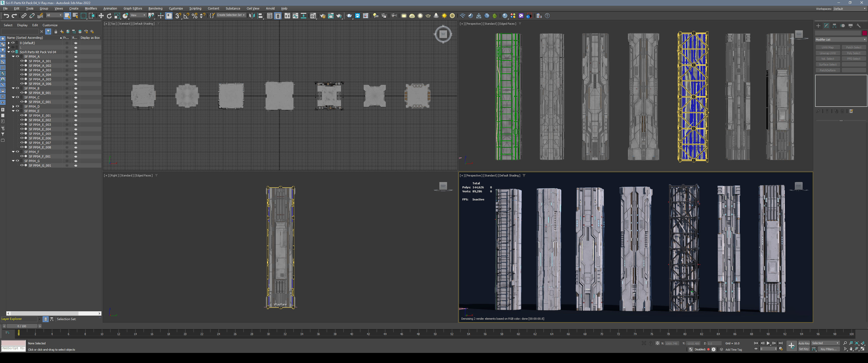Image resolution: width=868 pixels, height=363 pixels.
Task: Activate the Select and Move tool
Action: pyautogui.click(x=101, y=16)
